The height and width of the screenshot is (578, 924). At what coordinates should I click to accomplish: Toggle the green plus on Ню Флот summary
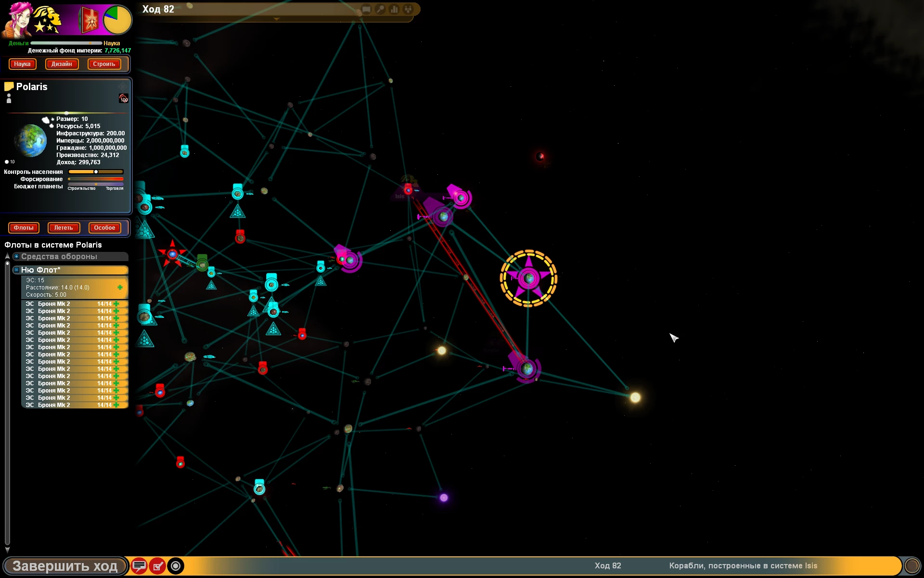[120, 288]
